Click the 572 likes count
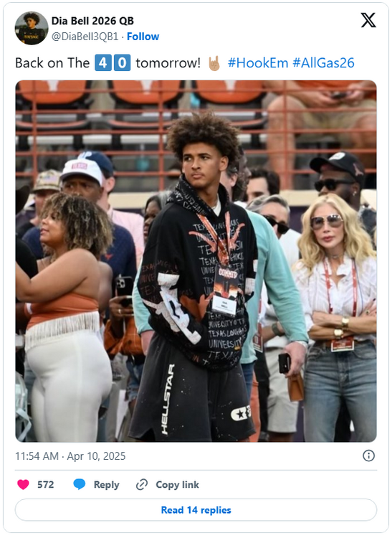 tap(46, 484)
